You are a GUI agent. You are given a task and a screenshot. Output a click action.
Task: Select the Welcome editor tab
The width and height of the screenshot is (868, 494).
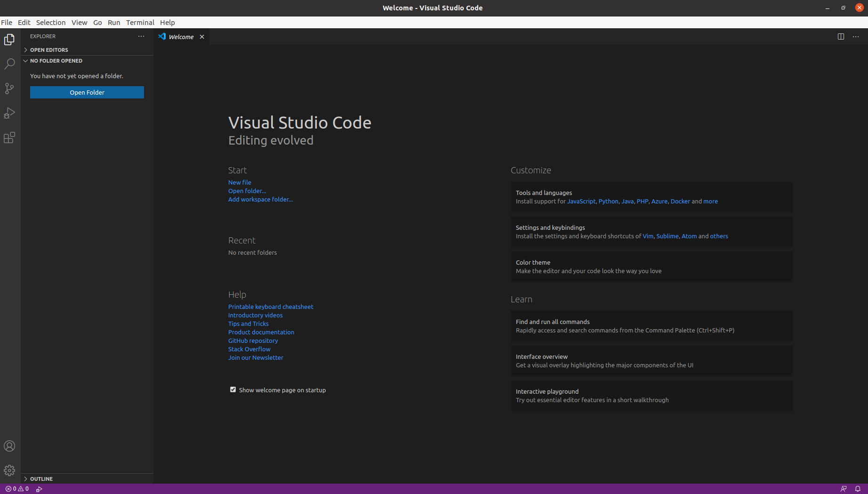tap(181, 37)
